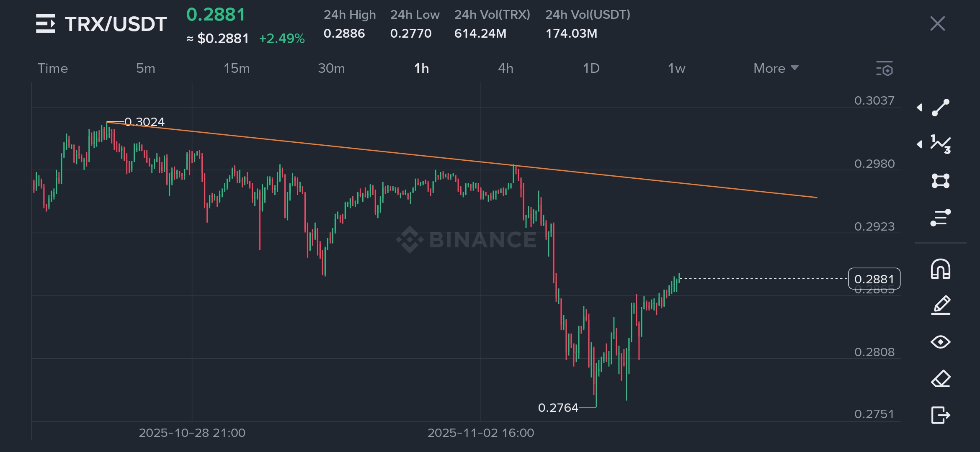The height and width of the screenshot is (452, 980).
Task: Open the drawing settings sliders tool
Action: point(940,218)
